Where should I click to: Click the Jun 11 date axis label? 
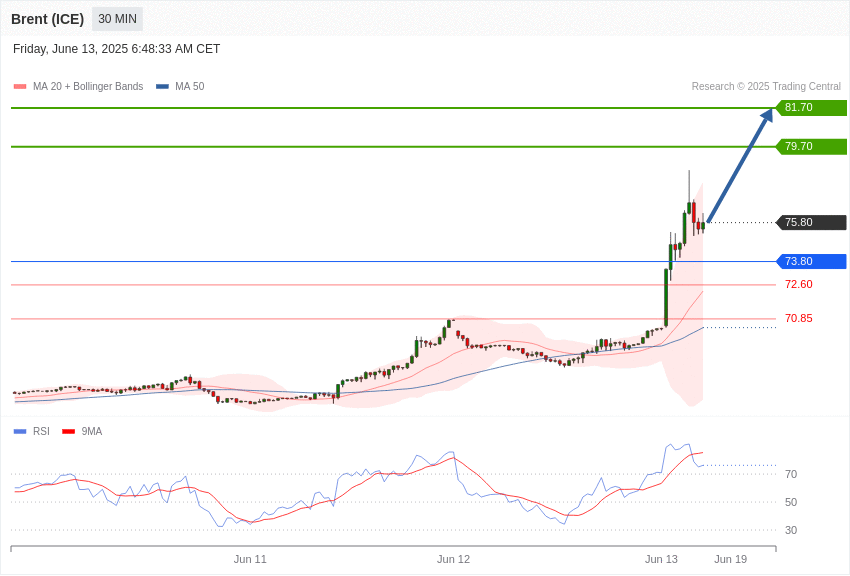tap(250, 559)
